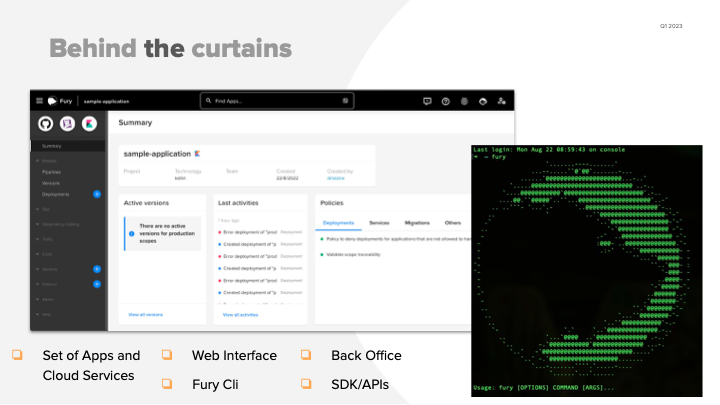Click the Technology kotlin value
This screenshot has width=720, height=405.
point(180,178)
